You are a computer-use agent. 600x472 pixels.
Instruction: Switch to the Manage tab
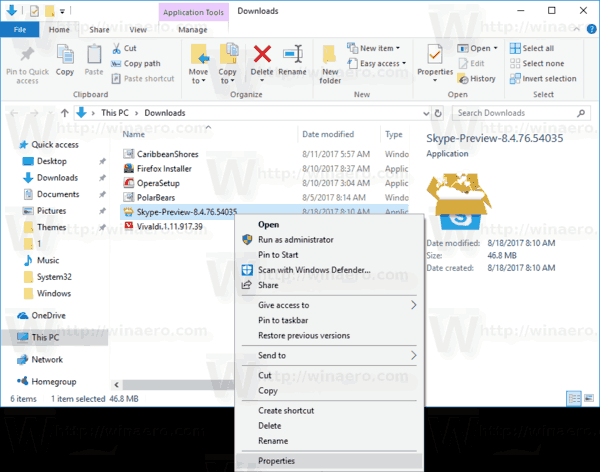coord(193,29)
